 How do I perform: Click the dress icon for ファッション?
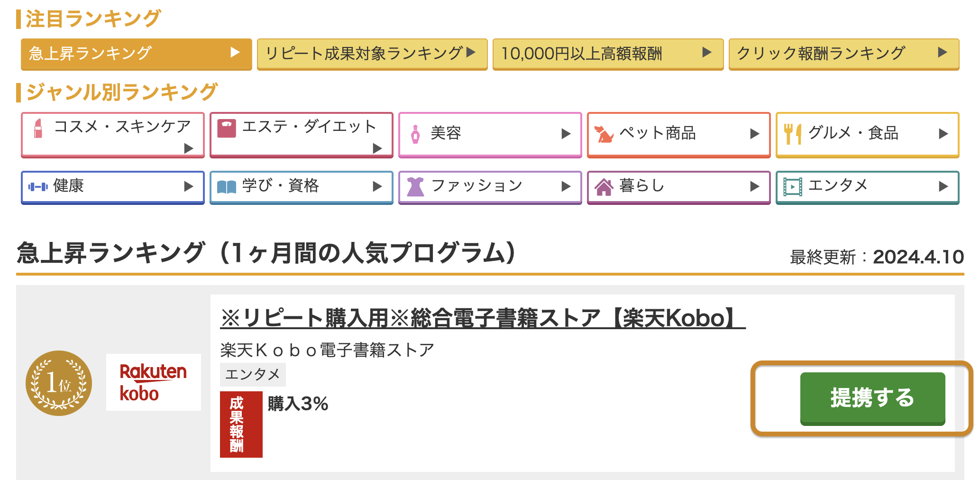(415, 187)
